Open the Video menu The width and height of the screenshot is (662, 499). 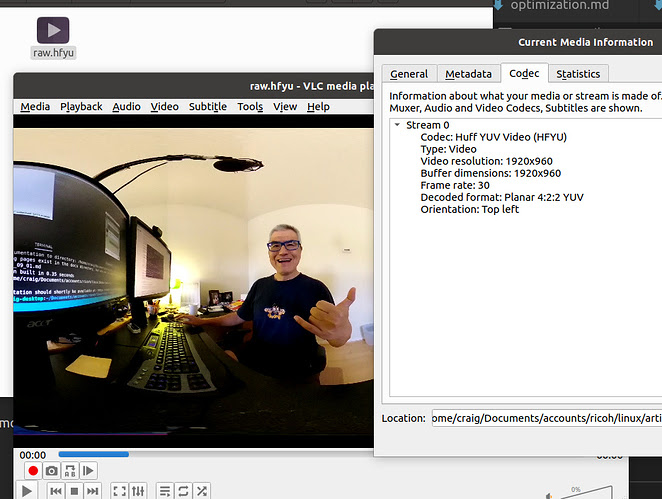pyautogui.click(x=165, y=106)
